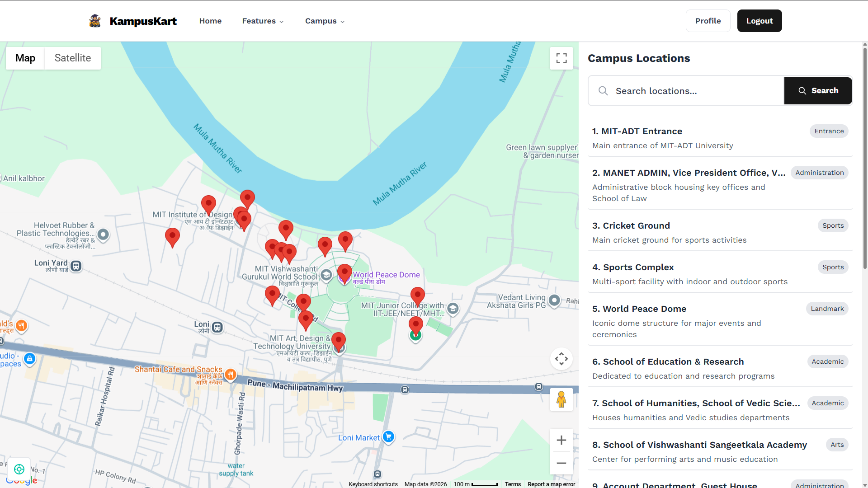
Task: Click the water supply tank map label
Action: click(236, 469)
